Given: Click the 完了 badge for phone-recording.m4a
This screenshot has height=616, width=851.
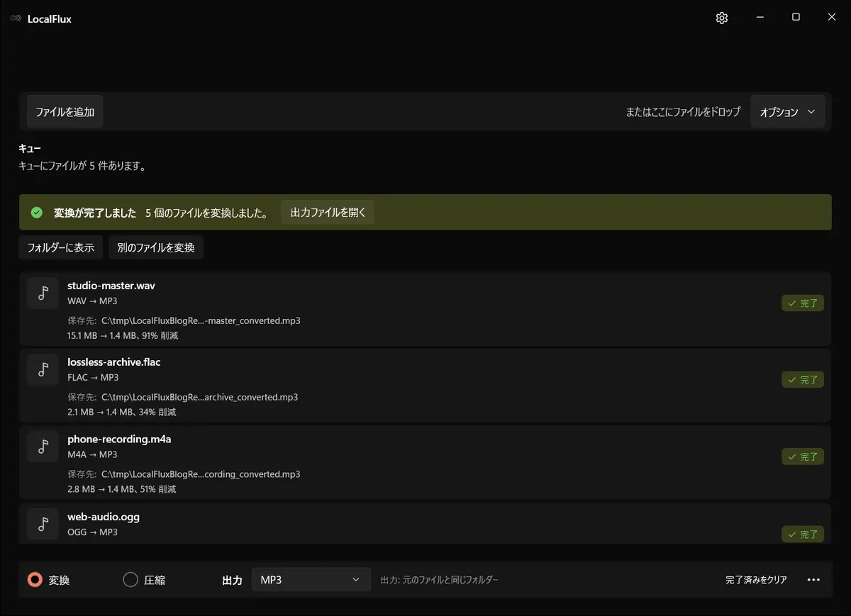Looking at the screenshot, I should coord(803,457).
